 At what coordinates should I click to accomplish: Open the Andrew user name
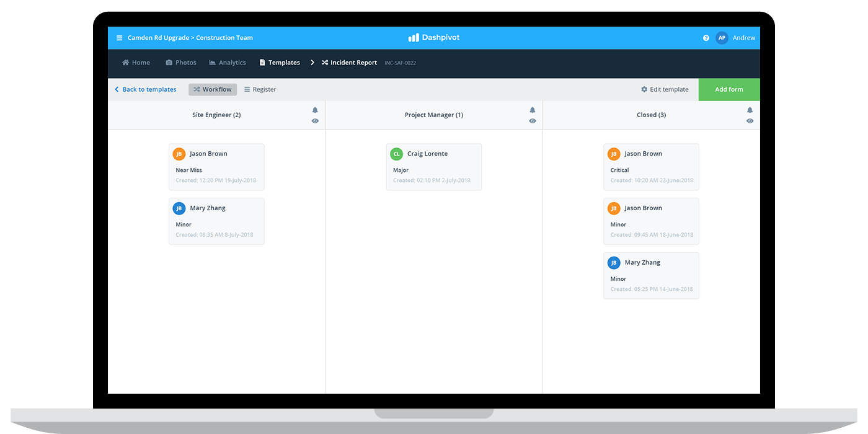coord(744,38)
